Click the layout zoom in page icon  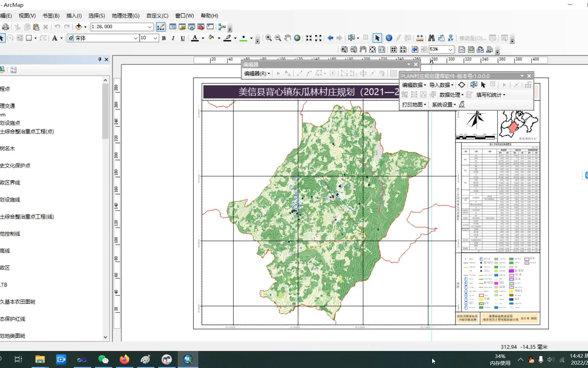344,49
